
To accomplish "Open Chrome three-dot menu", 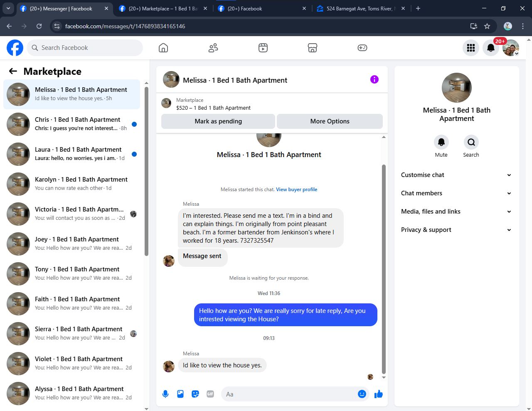I will click(523, 26).
